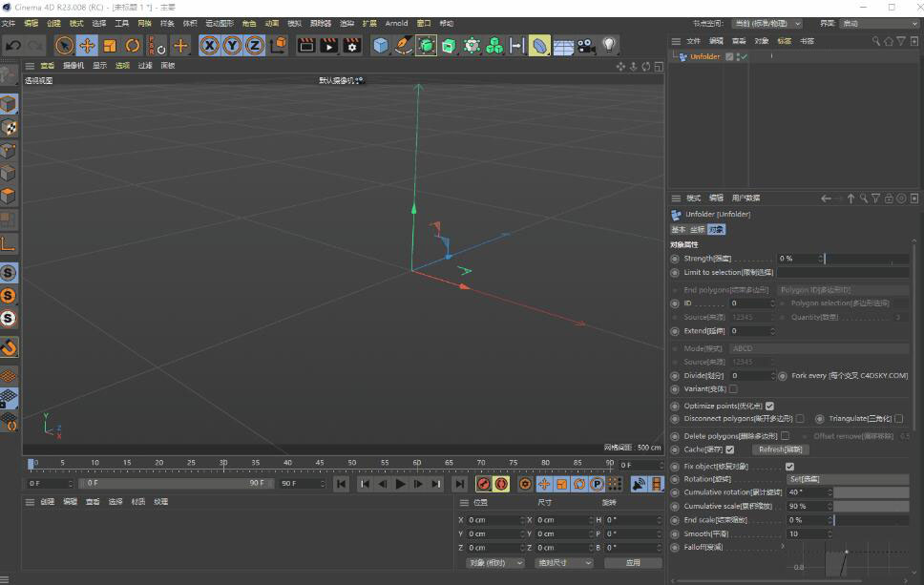
Task: Add a Camera object
Action: tap(586, 46)
